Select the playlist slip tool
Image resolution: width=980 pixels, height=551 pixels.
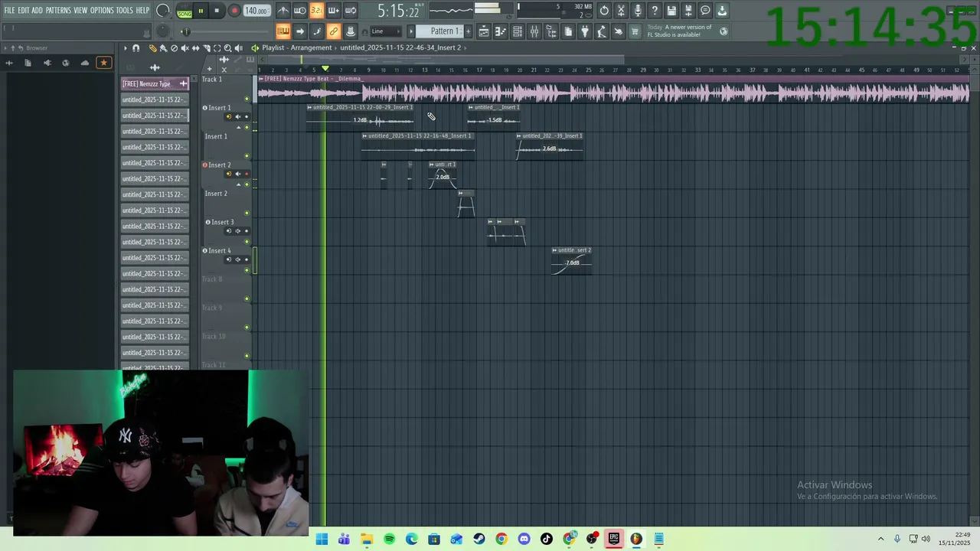coord(195,47)
